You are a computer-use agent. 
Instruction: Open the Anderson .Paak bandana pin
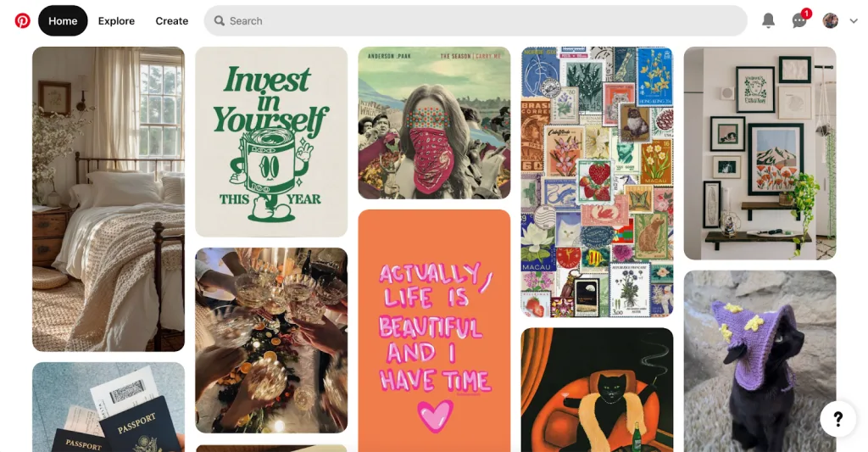[x=434, y=122]
